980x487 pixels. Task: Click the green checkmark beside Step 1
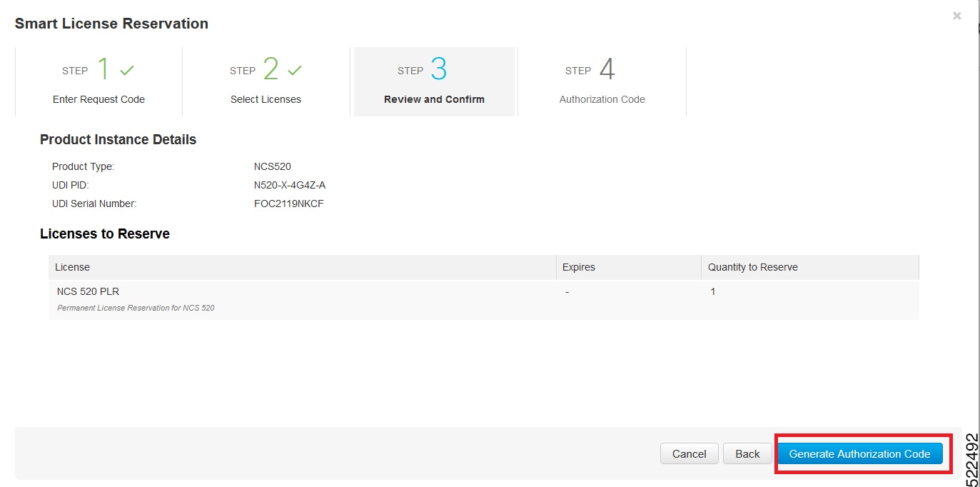click(x=127, y=71)
